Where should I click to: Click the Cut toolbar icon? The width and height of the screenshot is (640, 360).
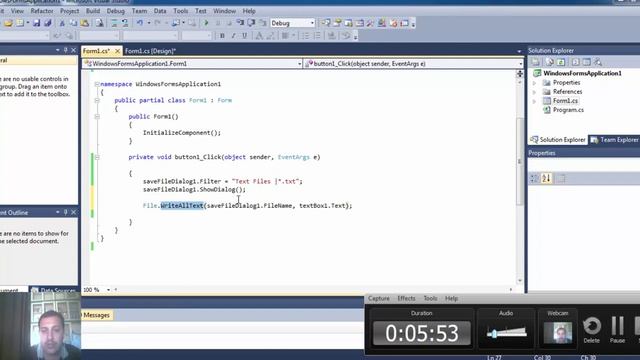click(x=62, y=23)
